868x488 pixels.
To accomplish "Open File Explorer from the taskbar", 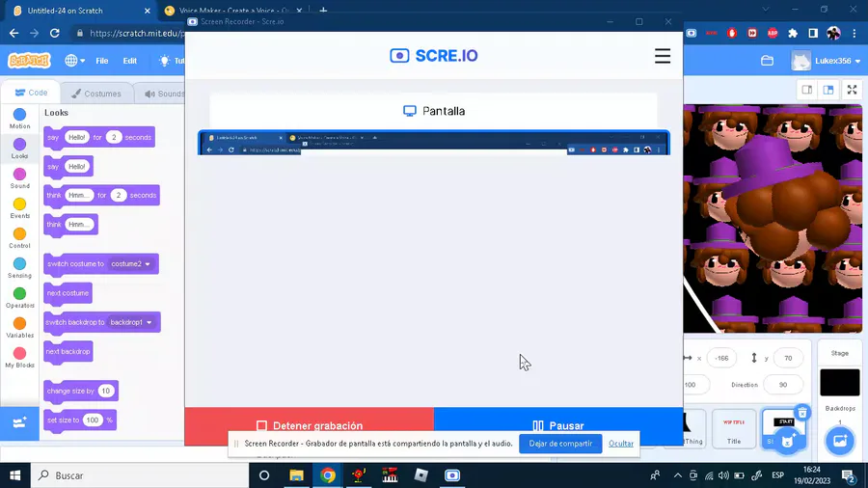I will click(x=296, y=475).
